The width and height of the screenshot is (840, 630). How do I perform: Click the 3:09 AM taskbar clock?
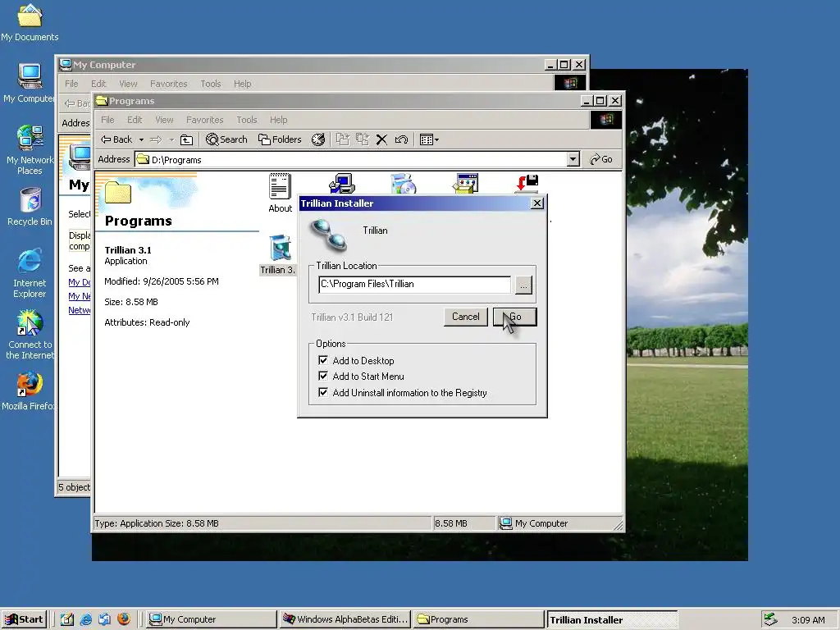pyautogui.click(x=808, y=620)
